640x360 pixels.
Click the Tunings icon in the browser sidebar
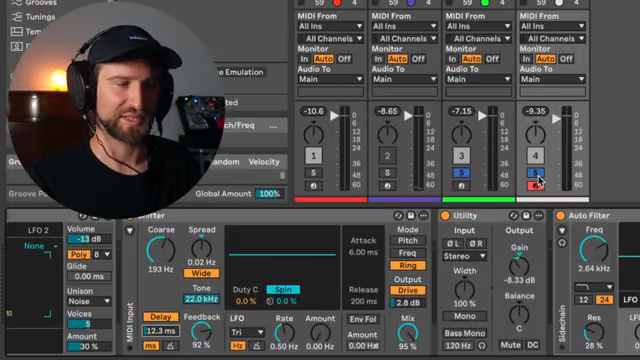pos(17,17)
